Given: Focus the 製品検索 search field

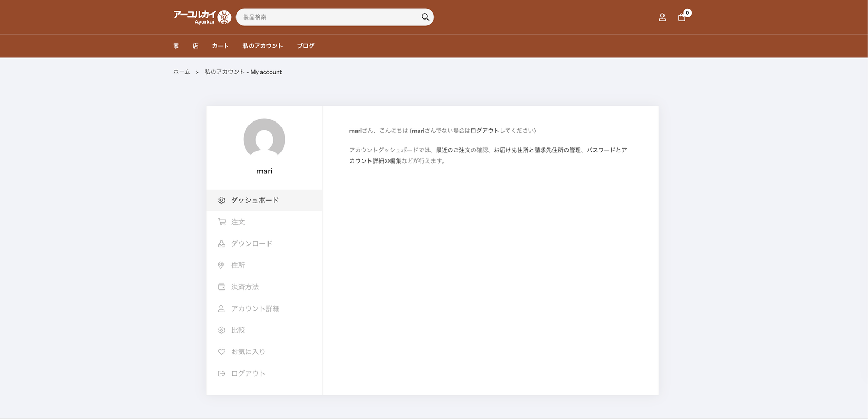Looking at the screenshot, I should click(x=328, y=17).
